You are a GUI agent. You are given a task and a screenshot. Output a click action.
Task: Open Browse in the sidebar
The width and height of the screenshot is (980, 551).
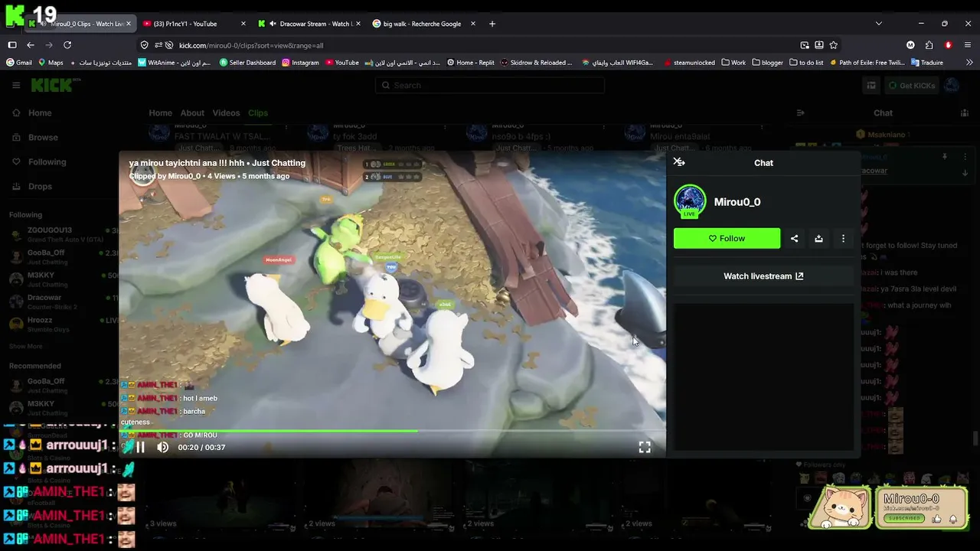pyautogui.click(x=35, y=137)
